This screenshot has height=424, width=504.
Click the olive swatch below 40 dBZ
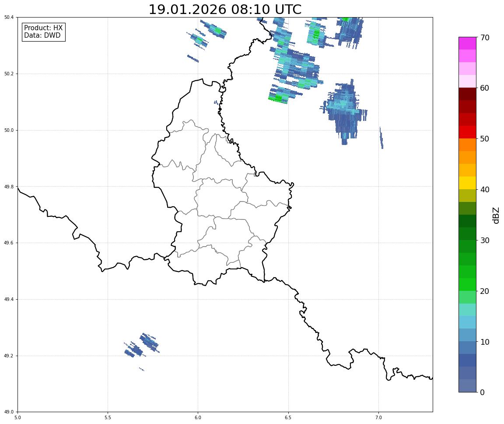pyautogui.click(x=467, y=196)
